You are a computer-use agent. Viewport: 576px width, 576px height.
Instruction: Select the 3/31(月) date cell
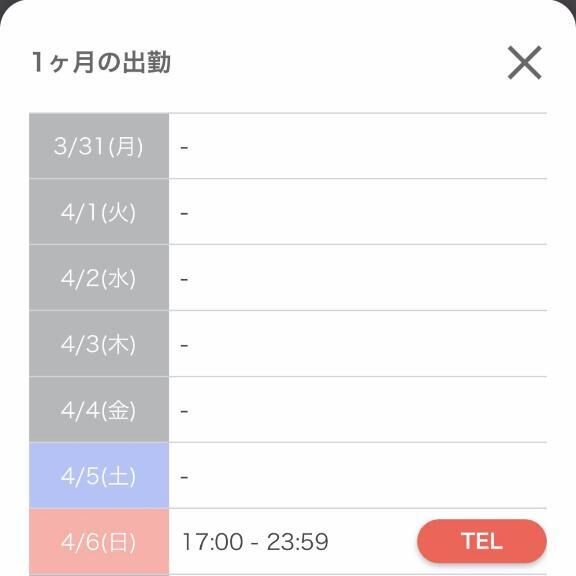pyautogui.click(x=99, y=146)
